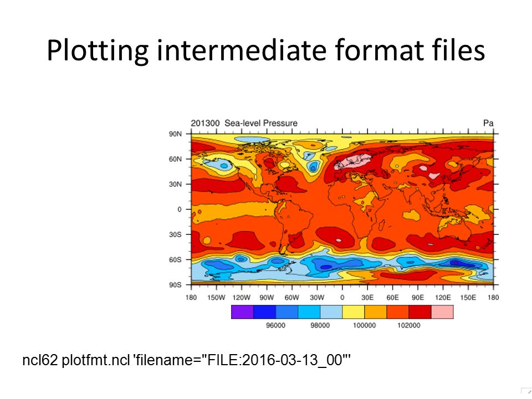Click the "30N" latitude label
The height and width of the screenshot is (399, 532).
tap(175, 184)
